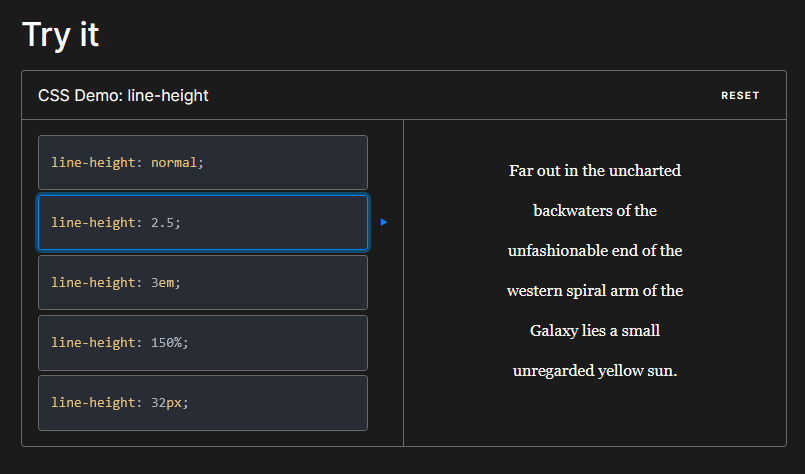Choose the line-height: 3em option
The width and height of the screenshot is (805, 474).
203,282
